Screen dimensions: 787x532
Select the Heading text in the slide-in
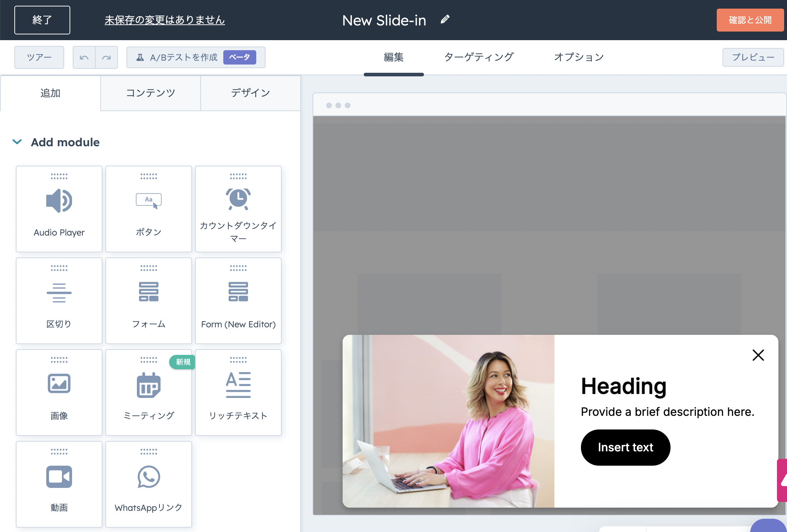coord(624,386)
